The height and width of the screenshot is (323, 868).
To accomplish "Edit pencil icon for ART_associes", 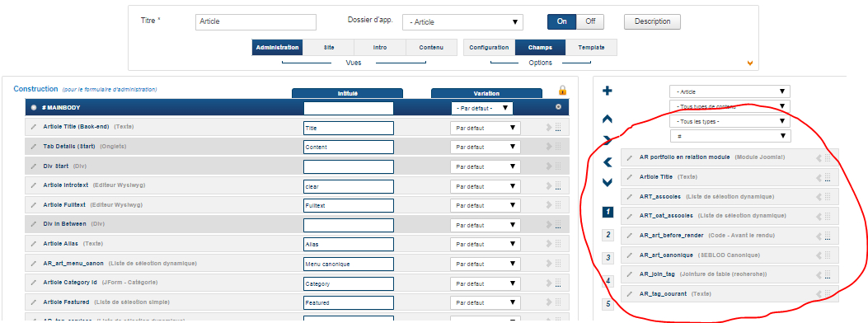I will (x=629, y=196).
